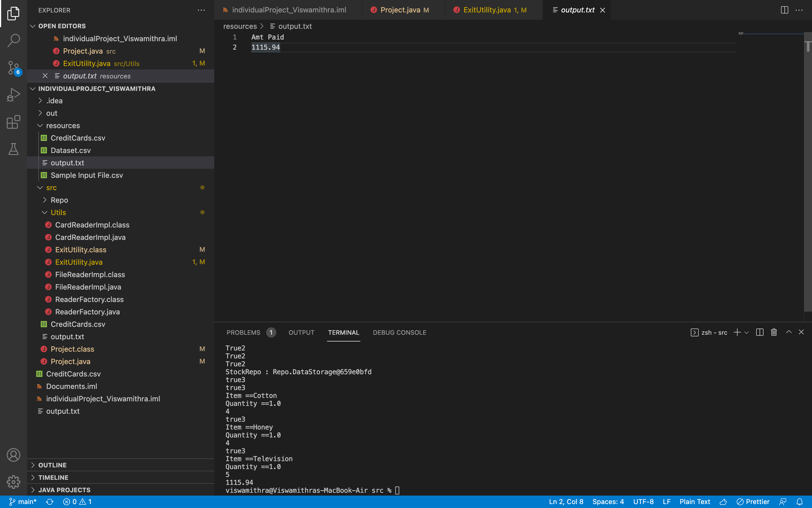Open the Output panel tab

tap(301, 332)
